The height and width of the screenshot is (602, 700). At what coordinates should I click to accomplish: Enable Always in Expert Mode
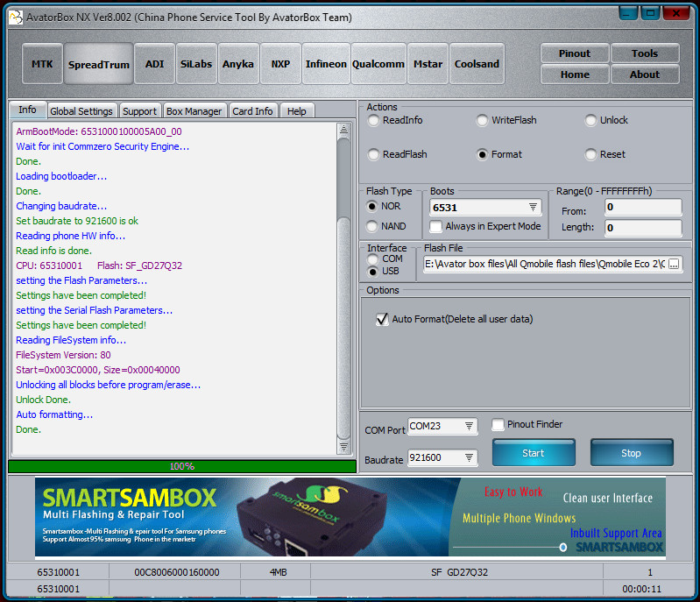pos(485,226)
